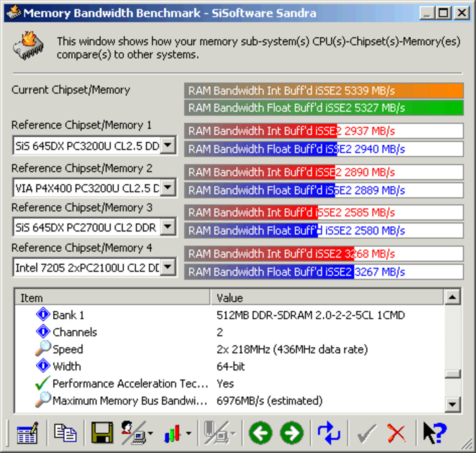This screenshot has height=453, width=476.
Task: Select the 'Maximum Memory Bus Bandwi...' row label
Action: [x=130, y=401]
